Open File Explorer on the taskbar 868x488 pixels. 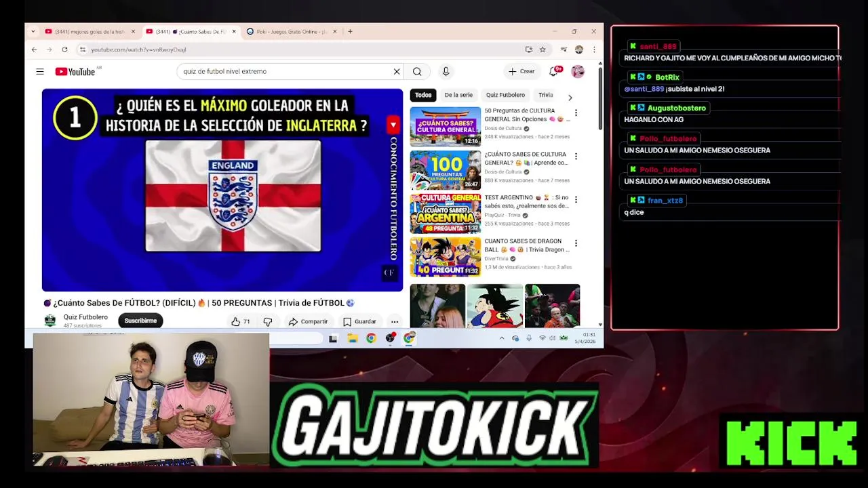click(353, 338)
